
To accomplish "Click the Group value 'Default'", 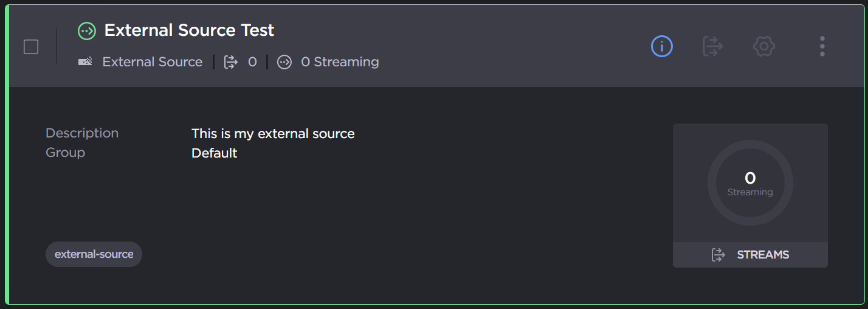I will coord(214,153).
